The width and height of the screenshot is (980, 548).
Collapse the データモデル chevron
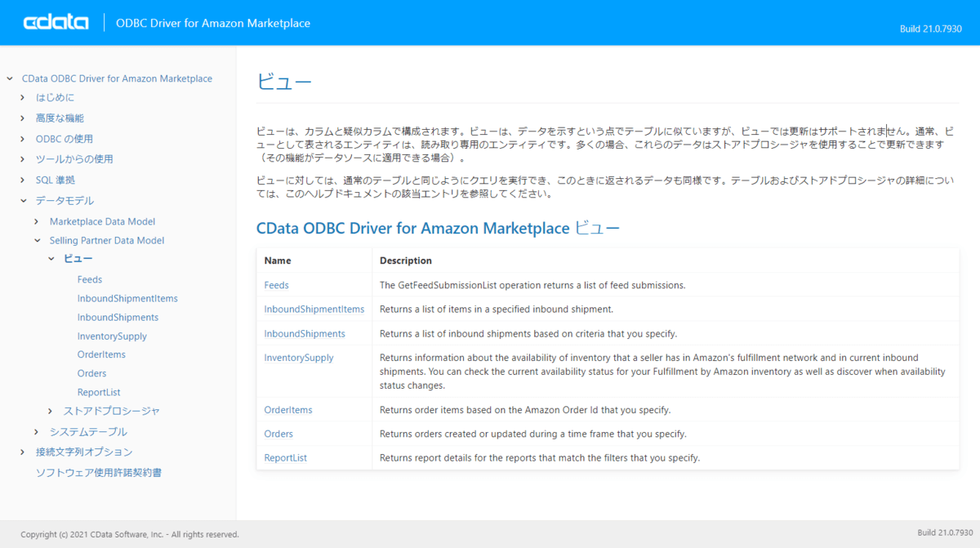(23, 201)
